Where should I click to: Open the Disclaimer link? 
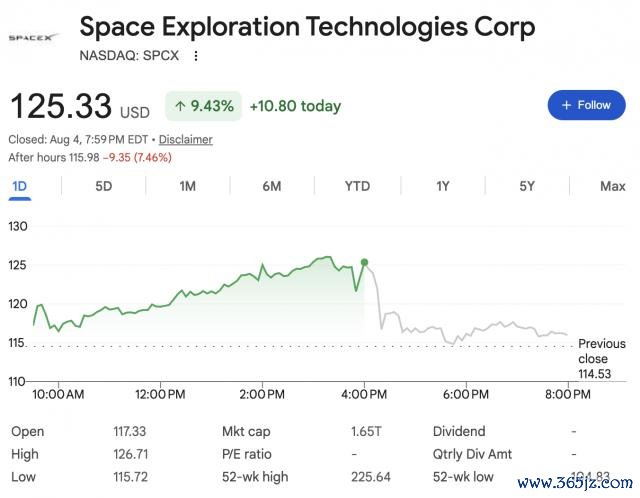click(185, 140)
